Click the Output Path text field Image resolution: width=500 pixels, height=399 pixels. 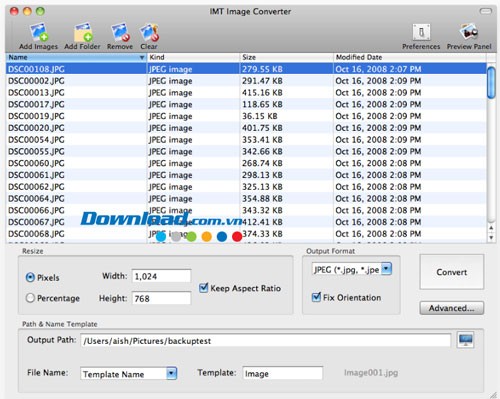(x=265, y=341)
